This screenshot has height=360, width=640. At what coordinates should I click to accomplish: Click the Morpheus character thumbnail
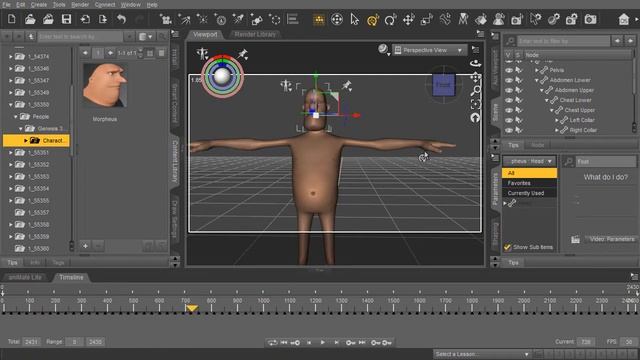104,85
